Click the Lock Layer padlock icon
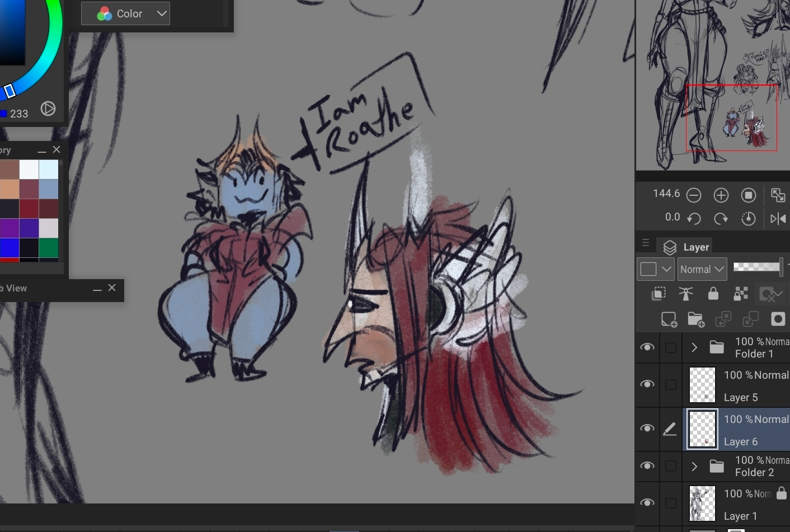 713,294
